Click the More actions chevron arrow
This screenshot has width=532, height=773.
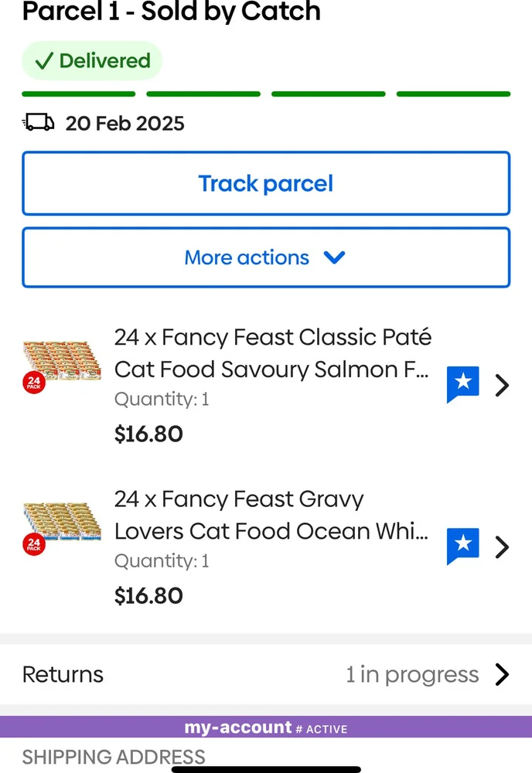point(335,258)
